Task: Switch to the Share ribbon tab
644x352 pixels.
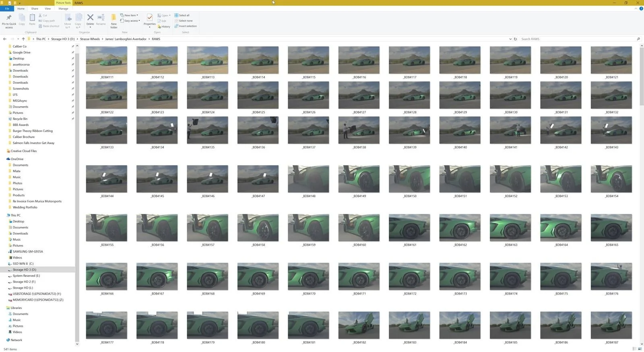Action: 35,8
